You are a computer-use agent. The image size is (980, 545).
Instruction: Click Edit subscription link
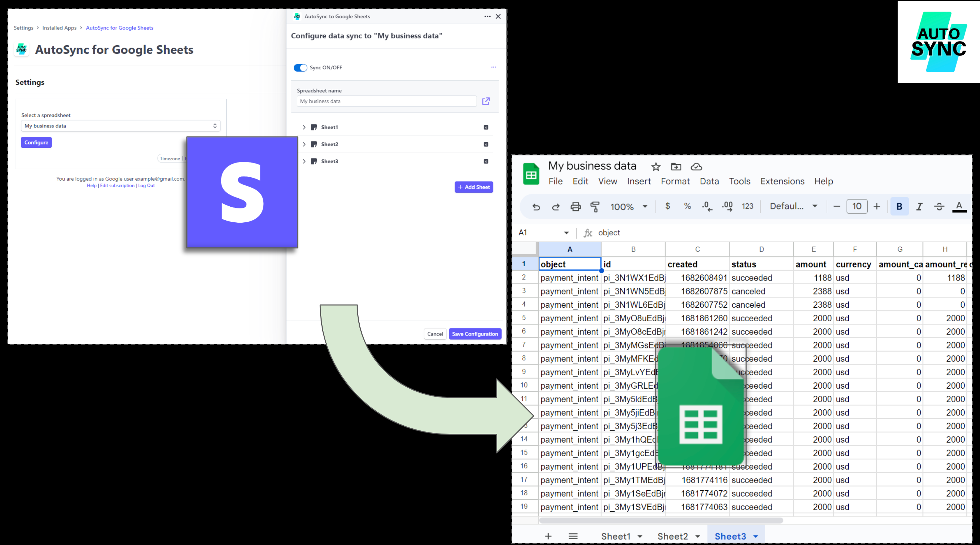click(117, 186)
